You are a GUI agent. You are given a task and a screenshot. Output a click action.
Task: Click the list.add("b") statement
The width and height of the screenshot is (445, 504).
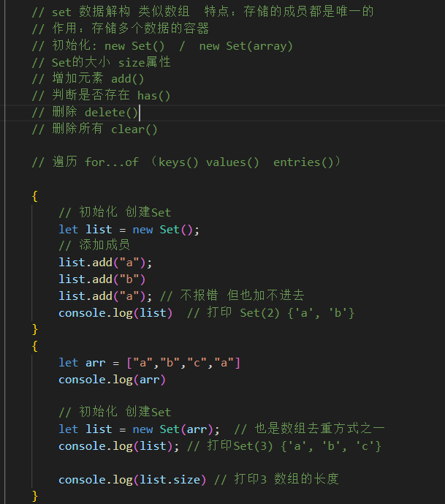coord(102,279)
